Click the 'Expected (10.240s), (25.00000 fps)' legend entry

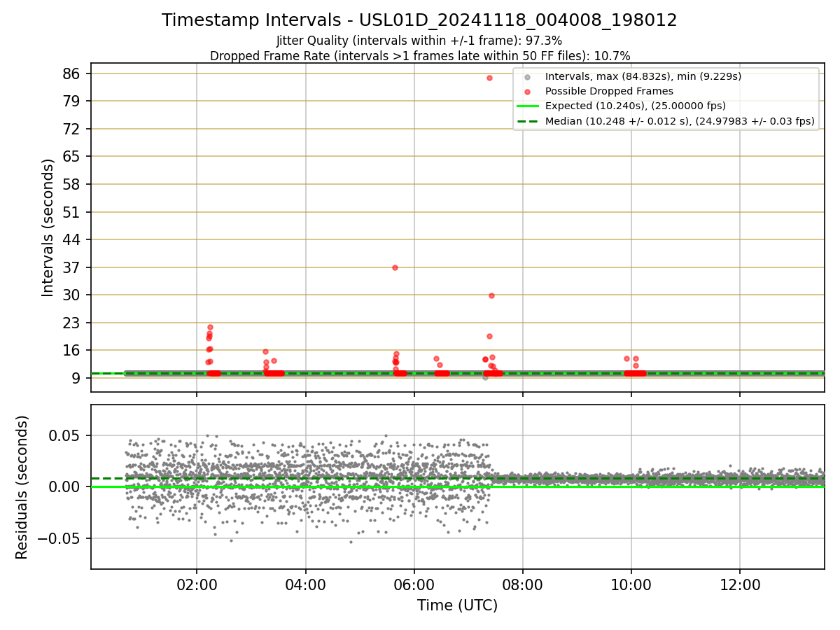click(x=635, y=106)
